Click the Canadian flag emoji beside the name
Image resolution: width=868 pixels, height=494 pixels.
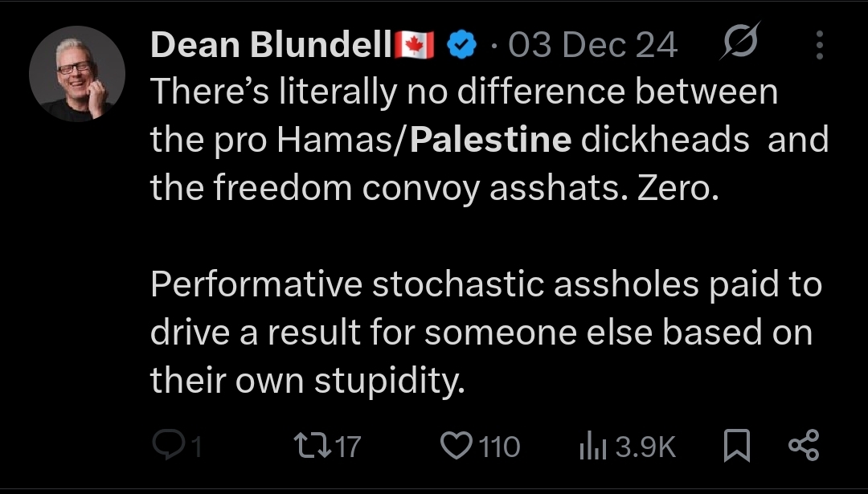[x=414, y=45]
